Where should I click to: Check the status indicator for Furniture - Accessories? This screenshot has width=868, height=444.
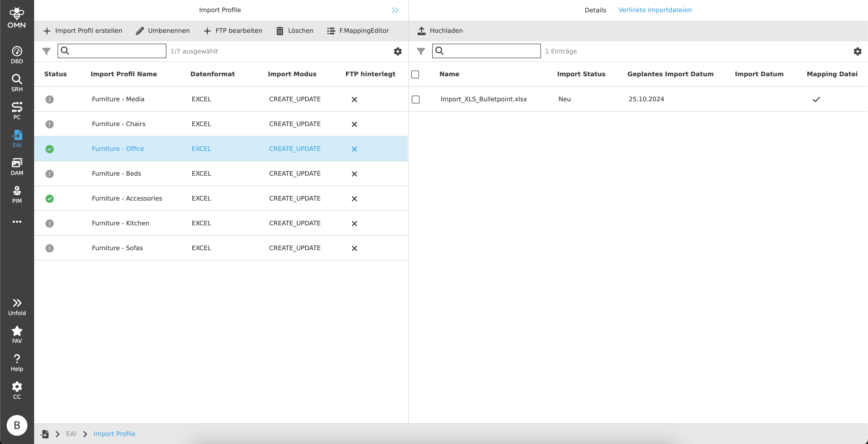50,199
